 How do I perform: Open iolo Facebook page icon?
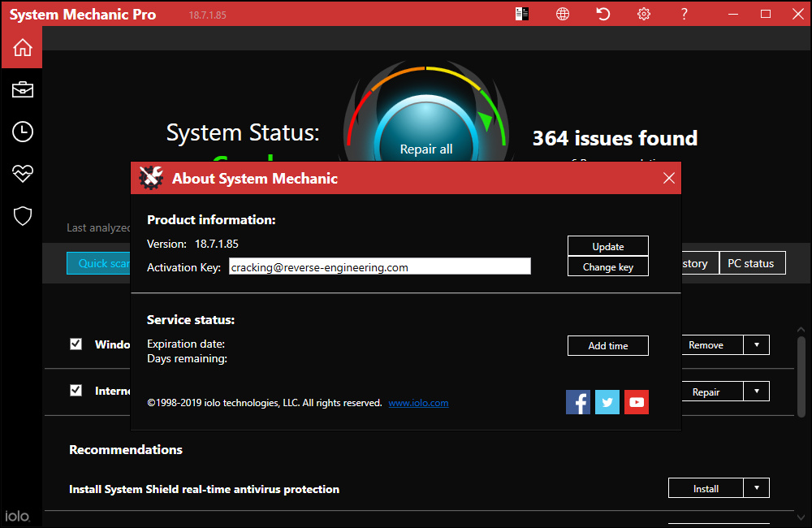point(578,402)
